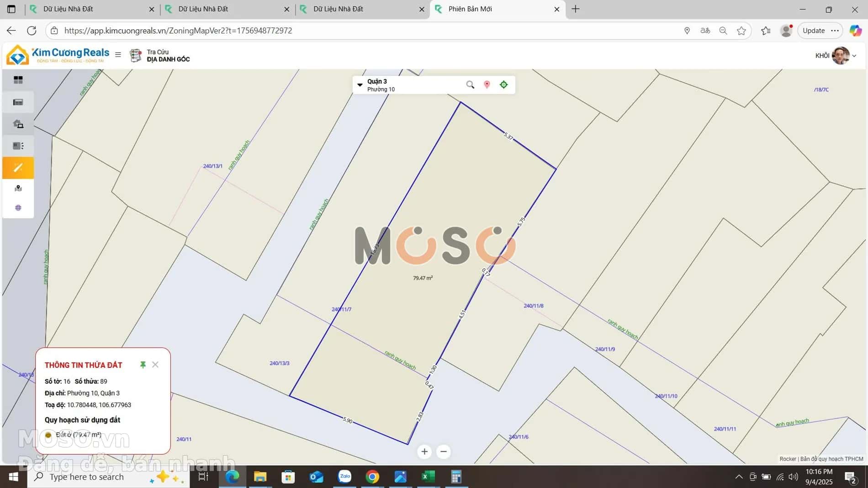Expand the Quận 3 district dropdown arrow
The width and height of the screenshot is (868, 488).
[360, 85]
